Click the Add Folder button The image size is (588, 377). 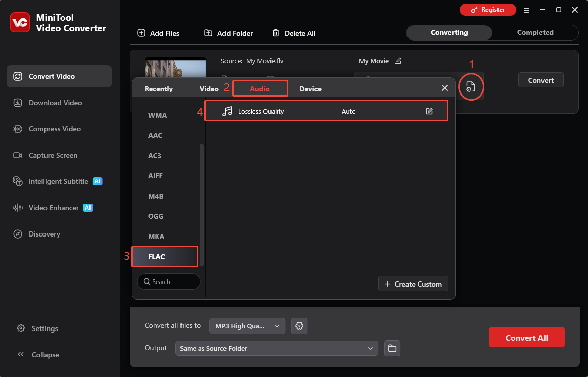(x=229, y=33)
